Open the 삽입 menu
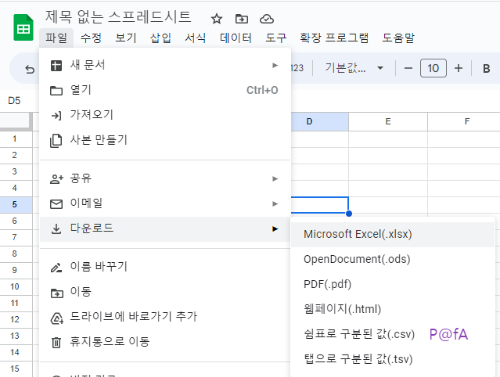500x377 pixels. (160, 38)
